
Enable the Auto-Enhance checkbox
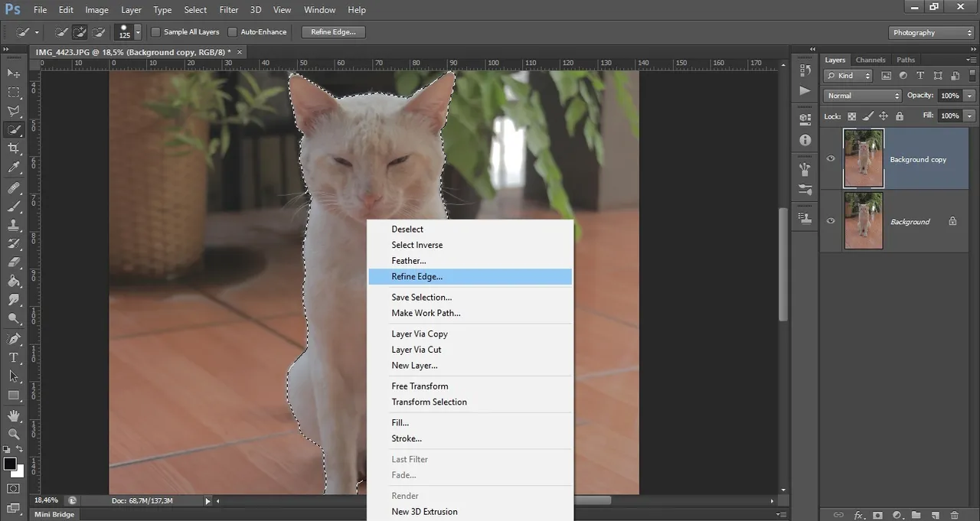pyautogui.click(x=233, y=32)
